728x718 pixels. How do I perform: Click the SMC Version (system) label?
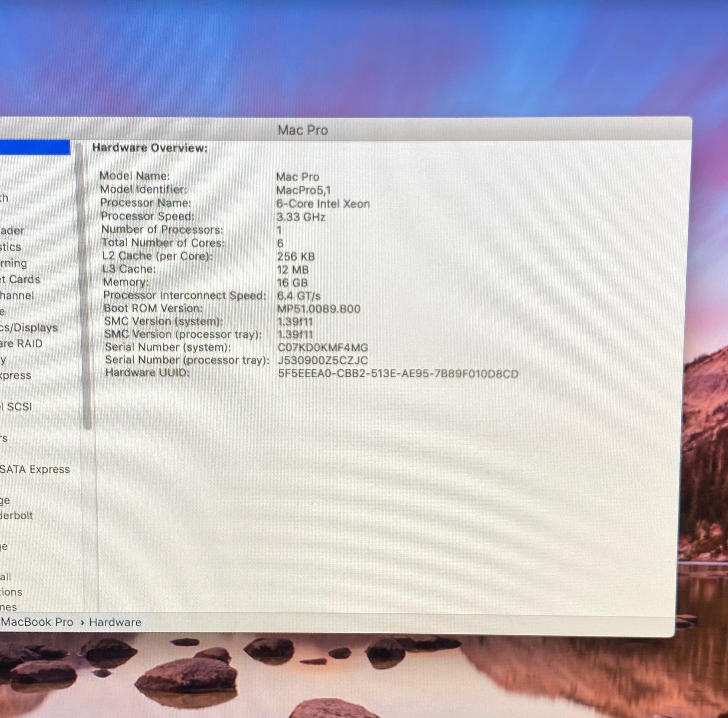[164, 321]
